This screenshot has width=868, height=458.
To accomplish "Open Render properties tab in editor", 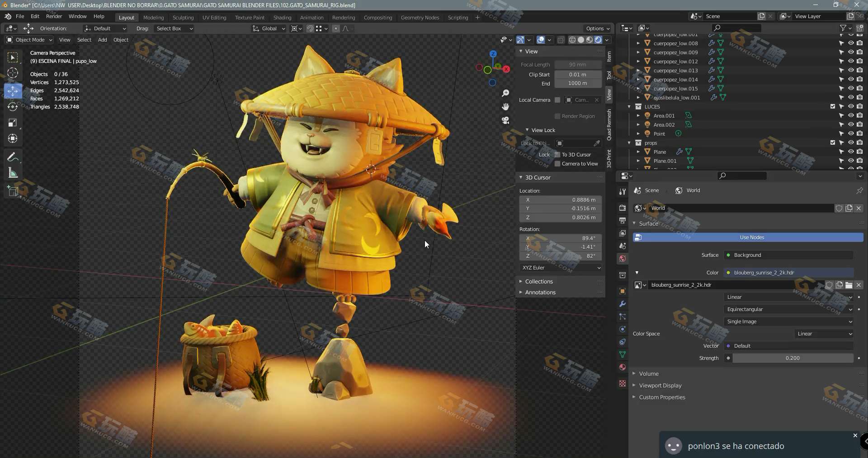I will [x=623, y=208].
